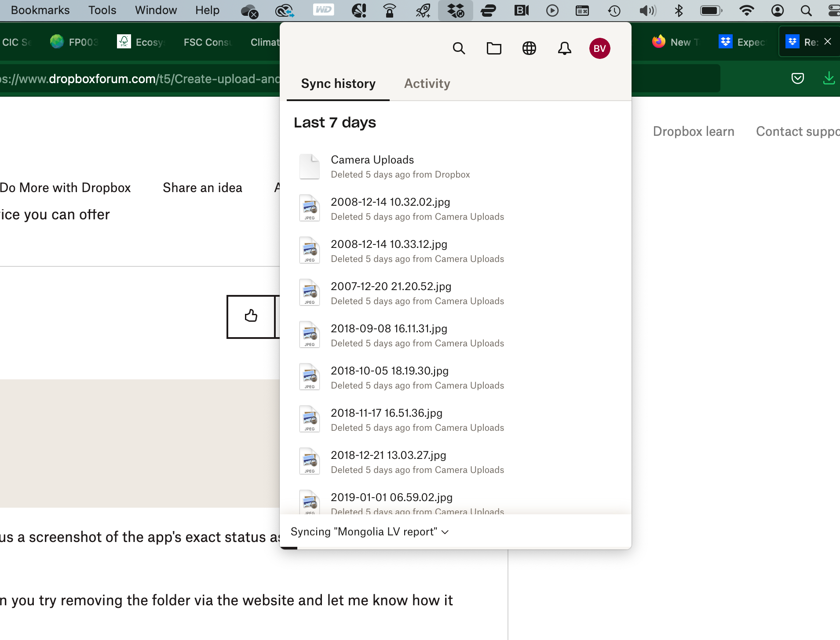
Task: Click the WD drive menu bar icon
Action: click(323, 10)
